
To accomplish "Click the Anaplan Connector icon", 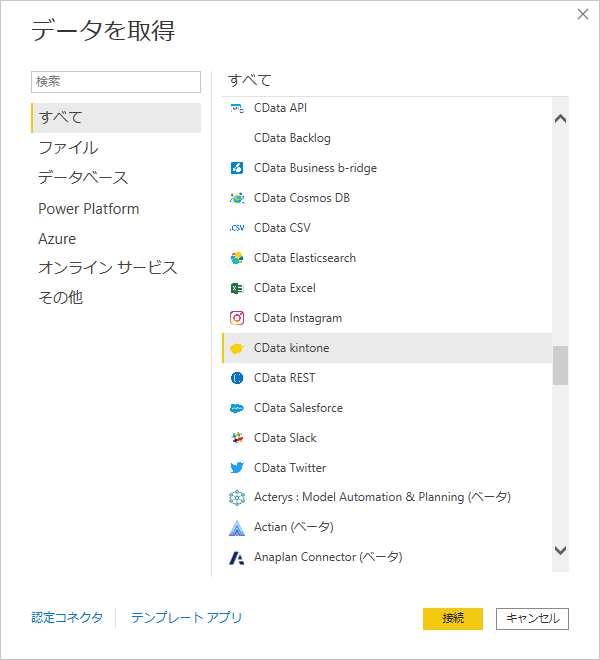I will coord(237,558).
